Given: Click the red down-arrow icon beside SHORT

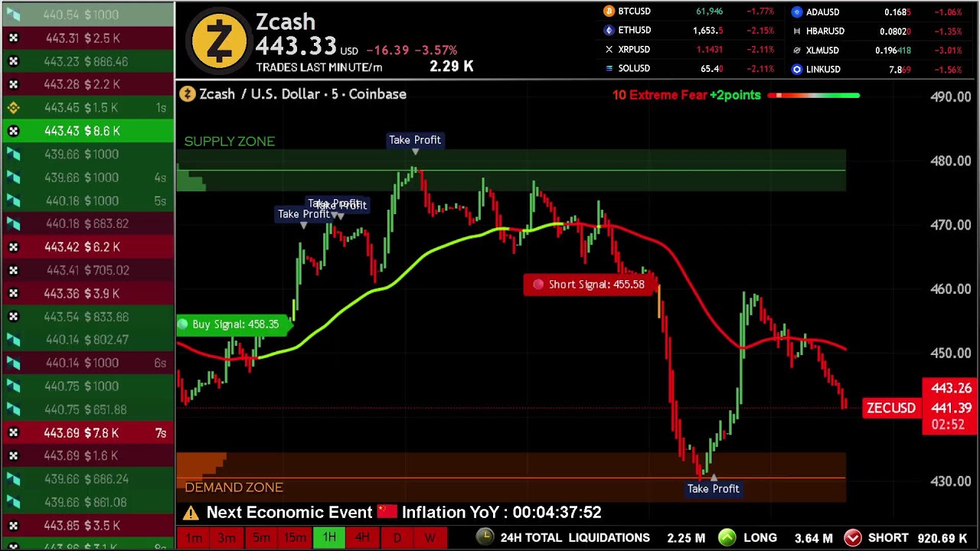Looking at the screenshot, I should pos(852,538).
